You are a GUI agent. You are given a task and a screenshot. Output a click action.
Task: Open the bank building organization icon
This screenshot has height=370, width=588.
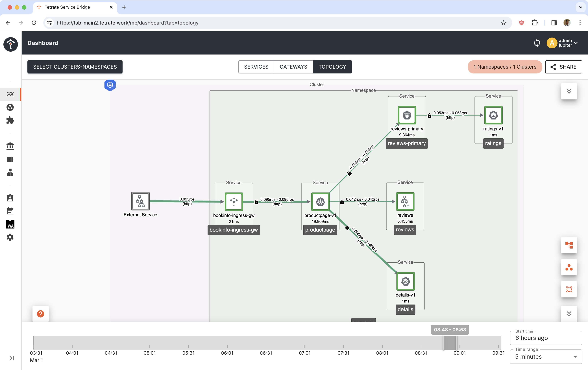[10, 146]
